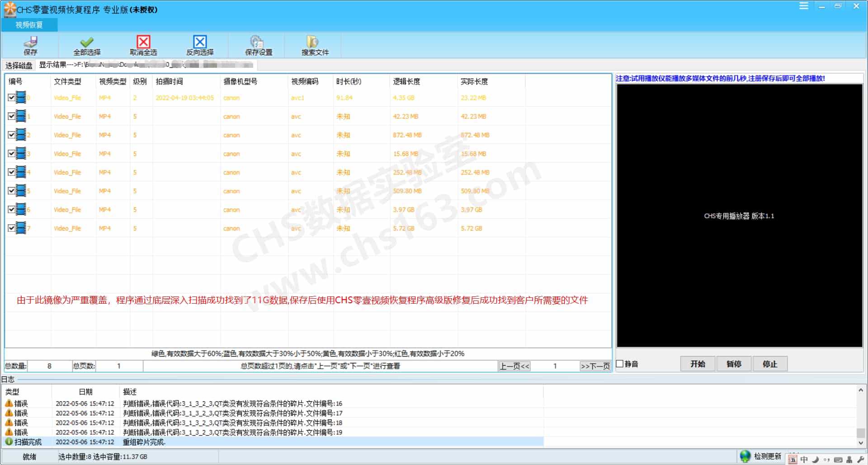868x465 pixels.
Task: Sort by 逻辑长度 column header
Action: 424,81
